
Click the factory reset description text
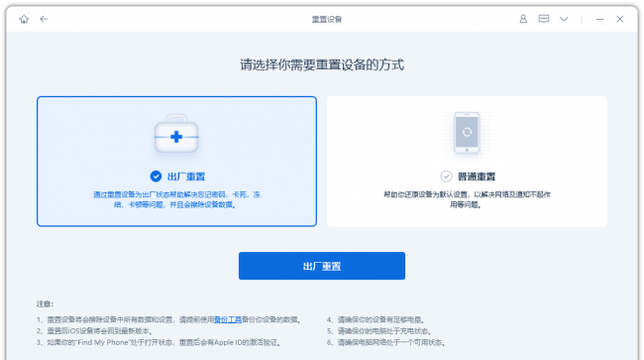pyautogui.click(x=176, y=199)
